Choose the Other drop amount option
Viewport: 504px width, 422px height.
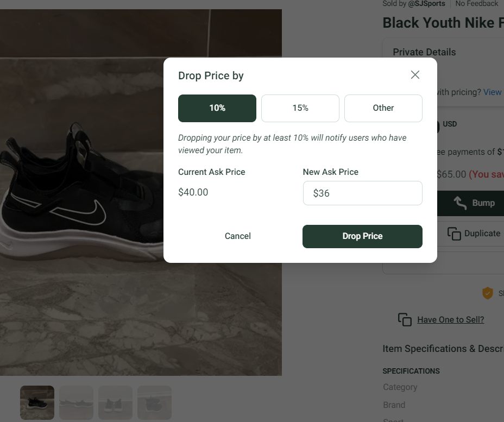click(x=383, y=108)
